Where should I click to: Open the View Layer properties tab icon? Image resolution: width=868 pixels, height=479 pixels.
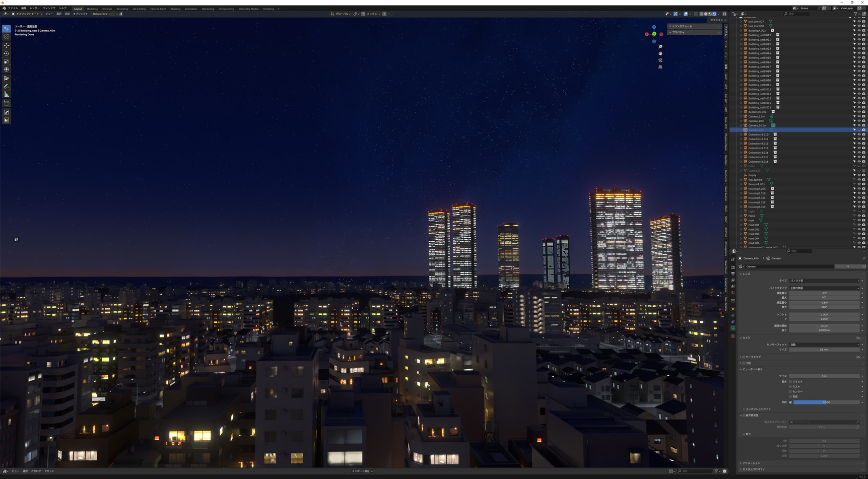[733, 281]
